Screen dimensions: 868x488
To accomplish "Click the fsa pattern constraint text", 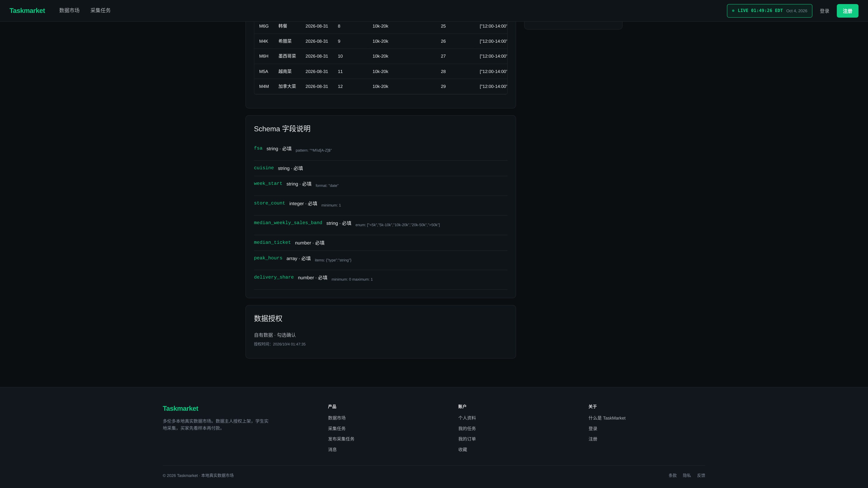I will [x=313, y=150].
